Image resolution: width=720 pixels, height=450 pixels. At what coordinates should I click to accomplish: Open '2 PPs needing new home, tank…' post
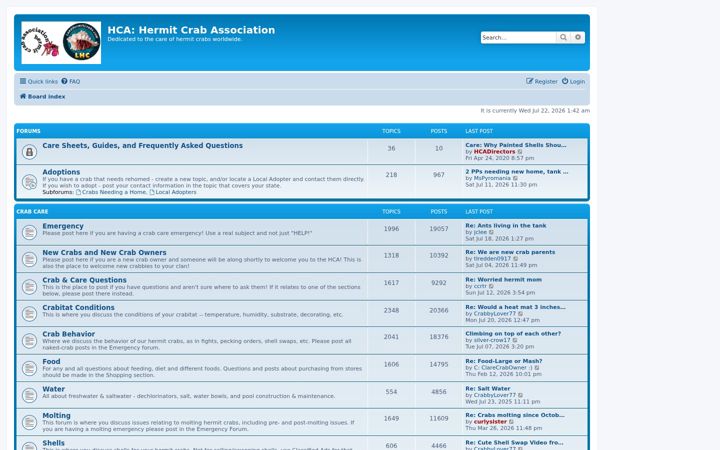coord(517,172)
